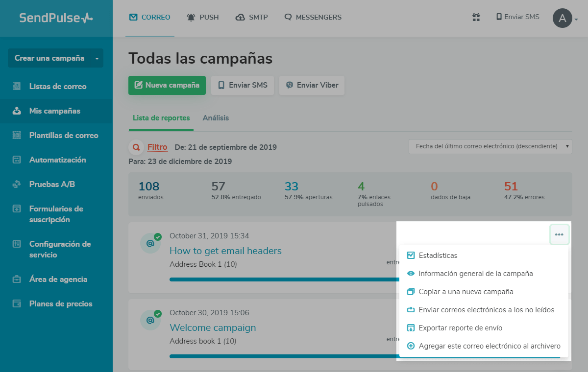
Task: Click the gift box icon in header
Action: [476, 17]
